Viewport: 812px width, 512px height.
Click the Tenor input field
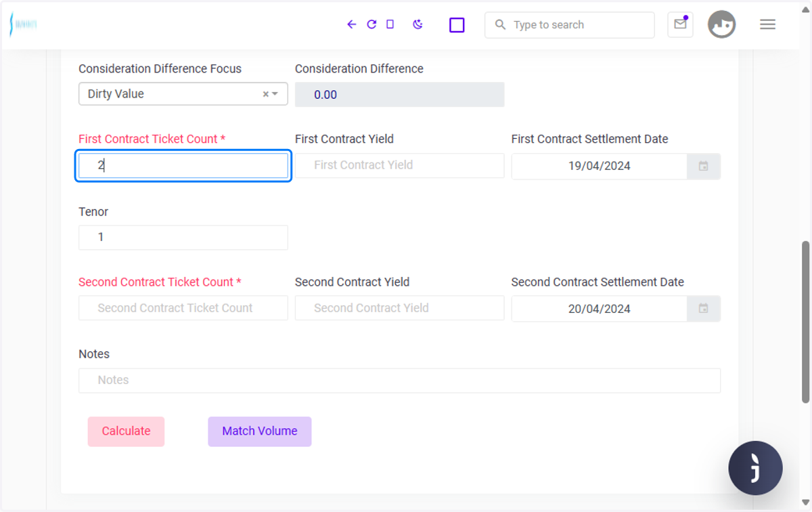pos(183,238)
